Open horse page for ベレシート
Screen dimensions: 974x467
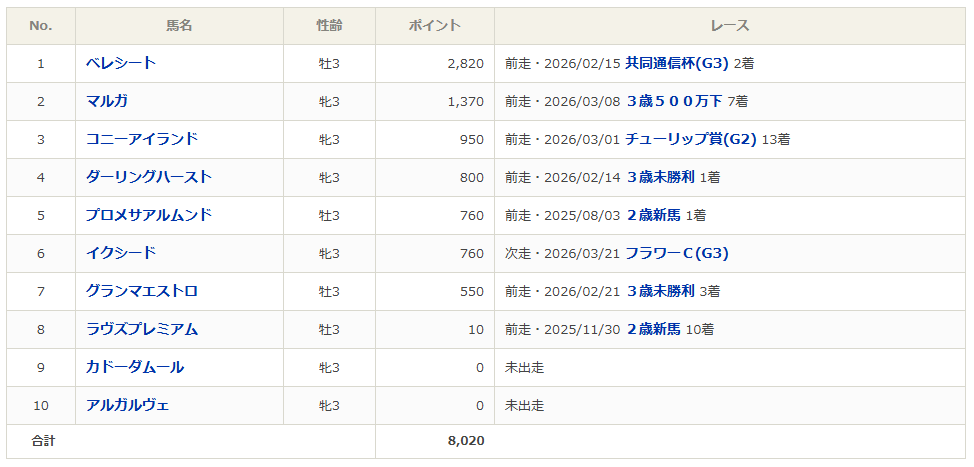(121, 63)
